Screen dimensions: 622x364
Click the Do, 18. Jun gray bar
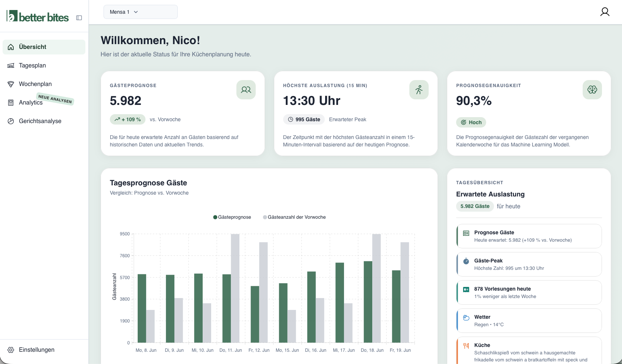(376, 288)
